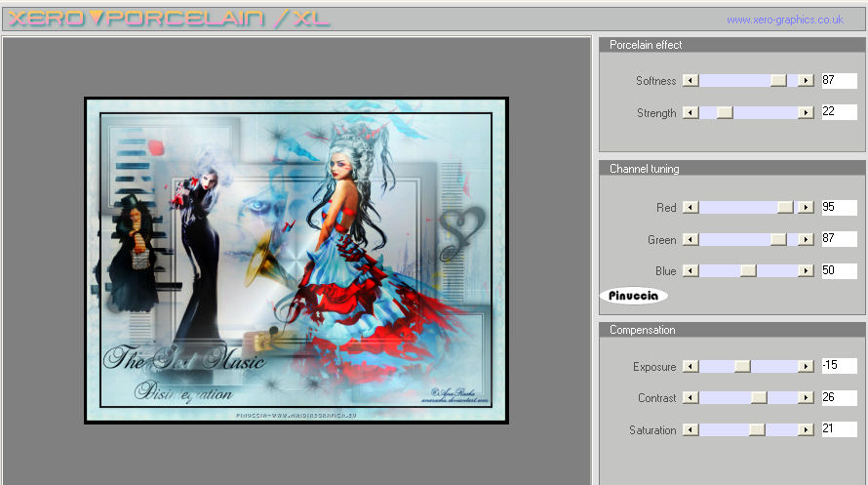Click the Green slider thumb
The height and width of the screenshot is (485, 868).
tap(778, 239)
